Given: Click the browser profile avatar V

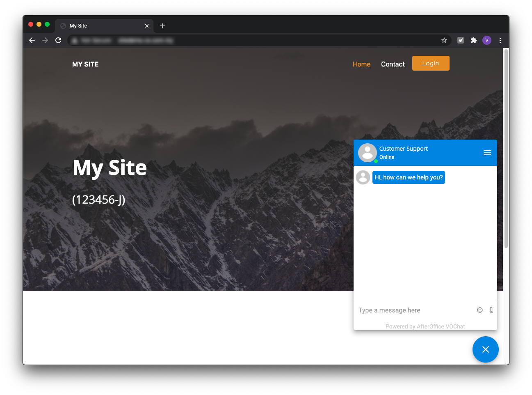Looking at the screenshot, I should (486, 40).
